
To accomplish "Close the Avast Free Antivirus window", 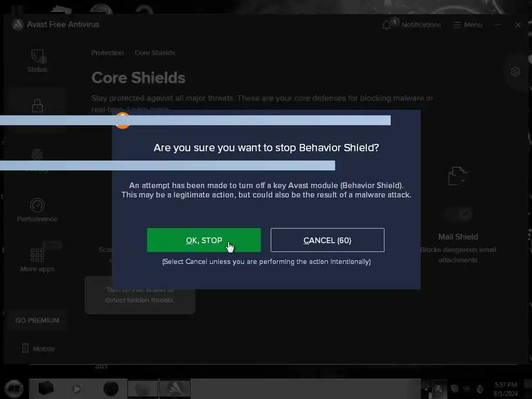I will pyautogui.click(x=518, y=25).
